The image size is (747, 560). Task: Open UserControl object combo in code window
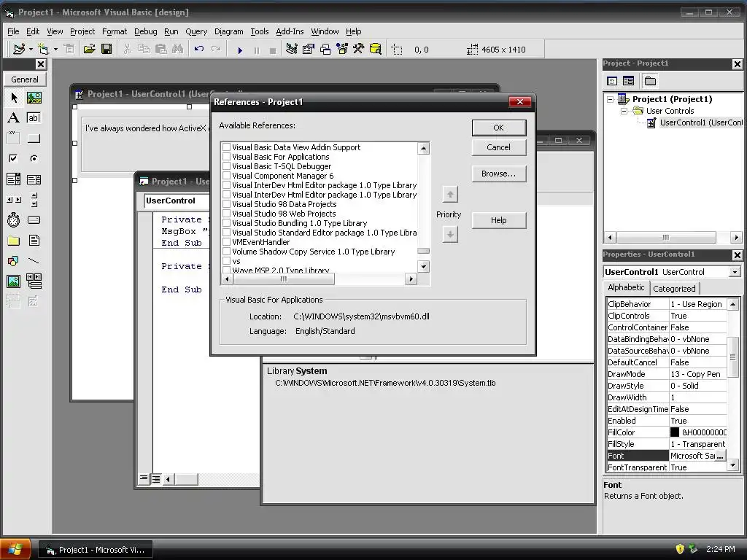point(177,201)
